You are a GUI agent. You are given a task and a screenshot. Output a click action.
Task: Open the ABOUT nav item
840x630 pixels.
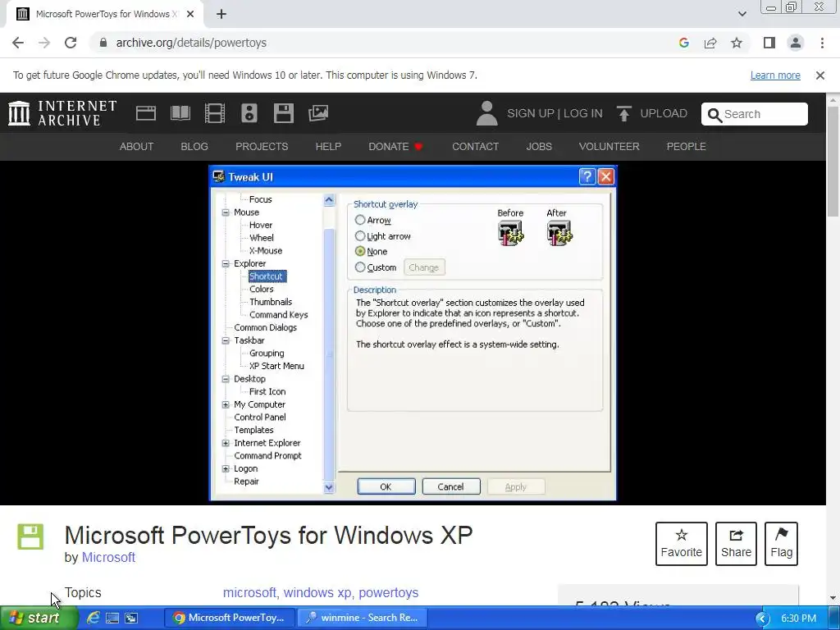(137, 146)
